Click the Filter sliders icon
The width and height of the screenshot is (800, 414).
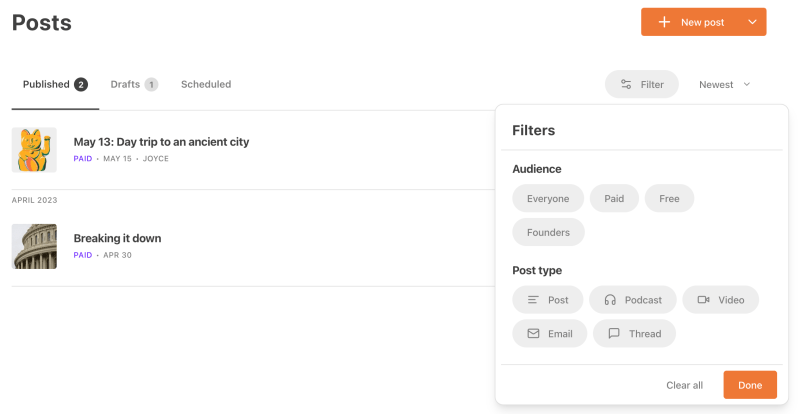(626, 85)
